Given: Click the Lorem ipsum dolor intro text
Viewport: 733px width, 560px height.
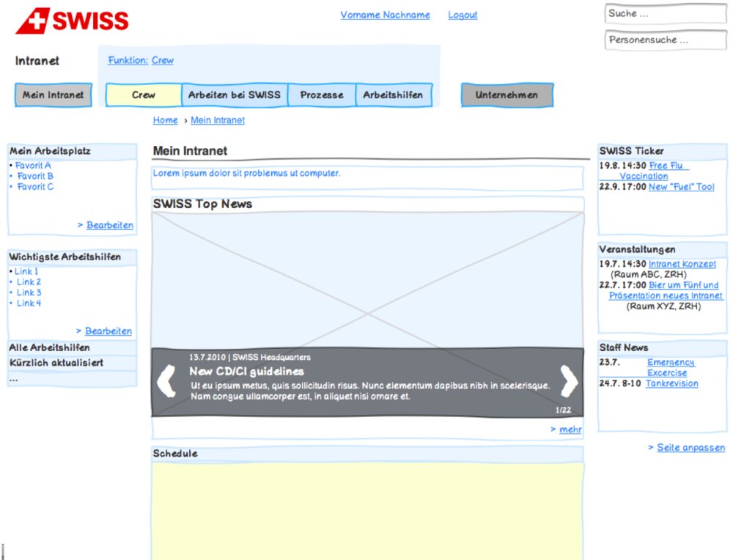Looking at the screenshot, I should 246,174.
